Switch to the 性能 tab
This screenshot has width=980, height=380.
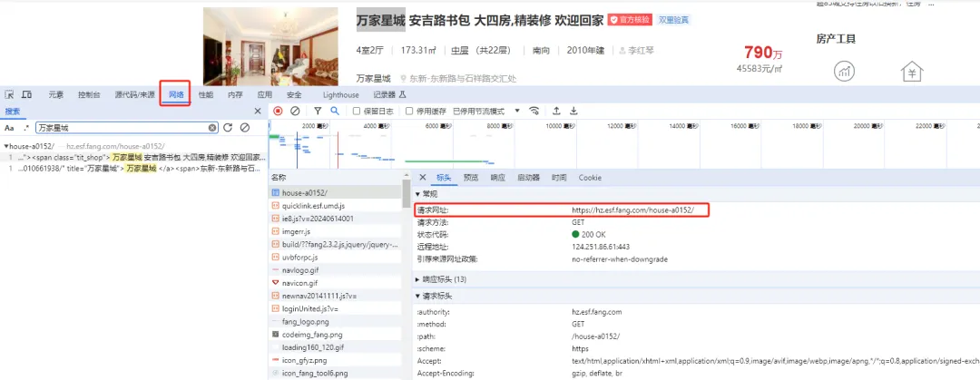206,95
